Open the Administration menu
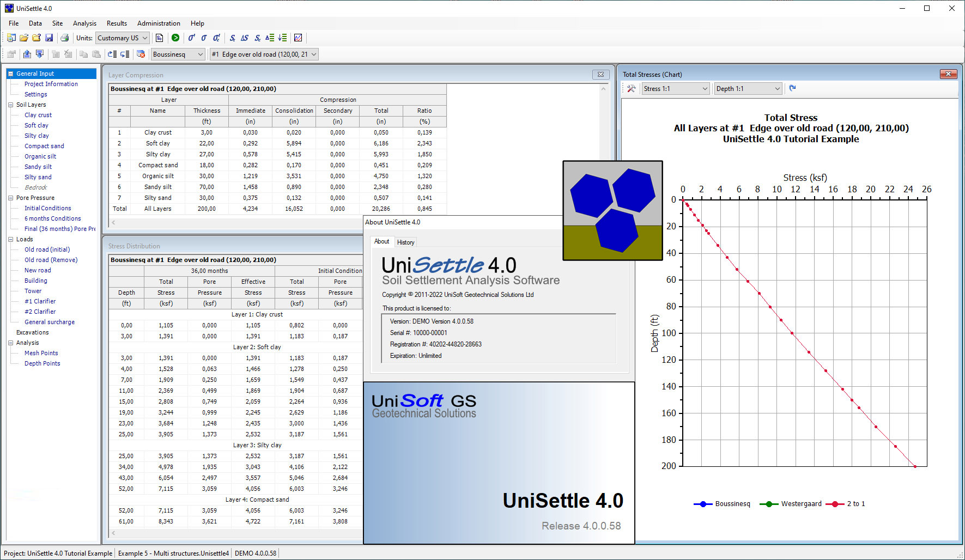Image resolution: width=965 pixels, height=560 pixels. click(x=159, y=23)
